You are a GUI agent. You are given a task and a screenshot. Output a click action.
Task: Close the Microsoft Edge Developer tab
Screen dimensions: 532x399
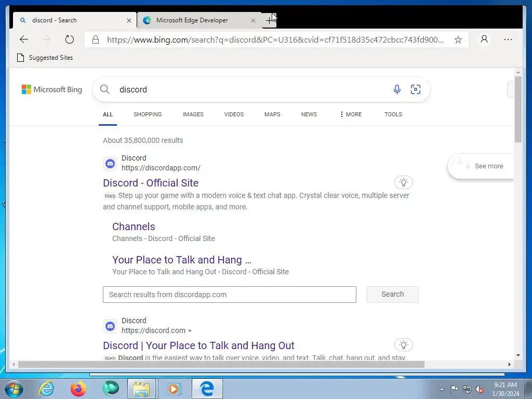(253, 20)
